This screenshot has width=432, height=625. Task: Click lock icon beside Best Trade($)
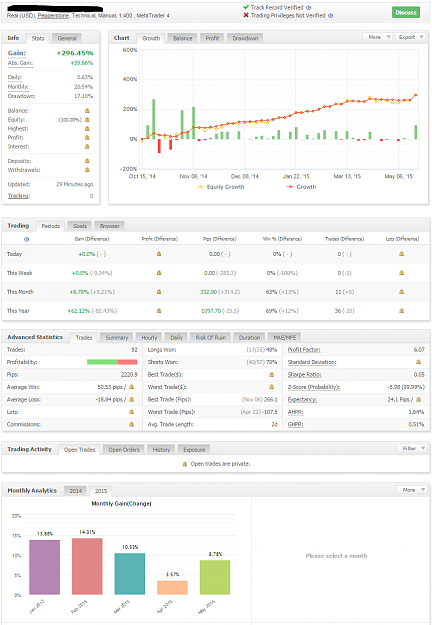click(271, 375)
